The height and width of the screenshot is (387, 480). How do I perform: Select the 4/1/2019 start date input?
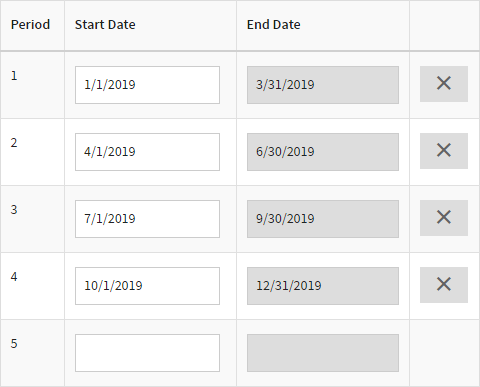tap(147, 152)
